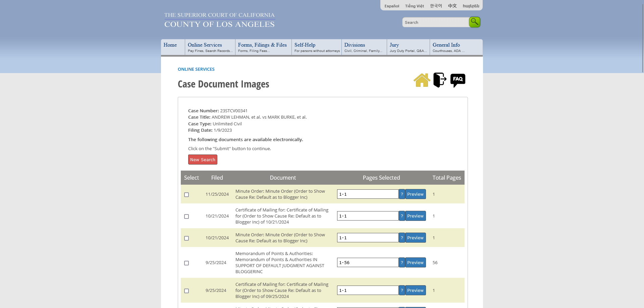Edit pages field for 9/25/2024 Certificate of Mailing

[x=368, y=290]
